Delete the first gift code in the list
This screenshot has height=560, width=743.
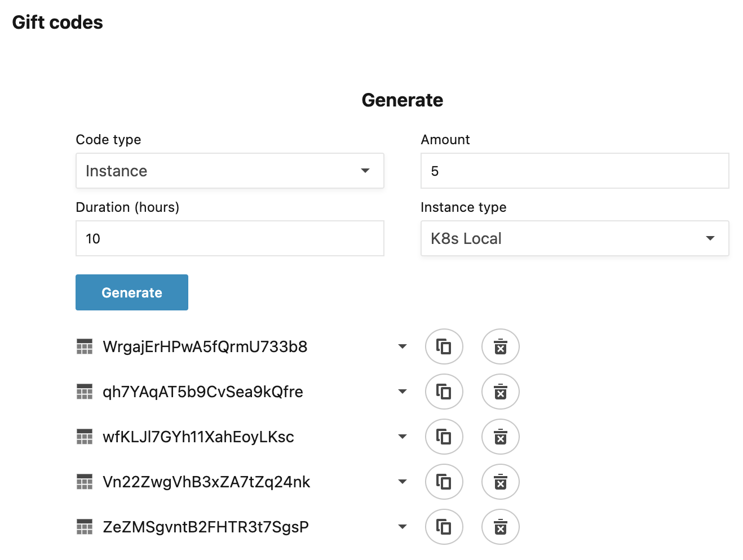click(x=501, y=346)
